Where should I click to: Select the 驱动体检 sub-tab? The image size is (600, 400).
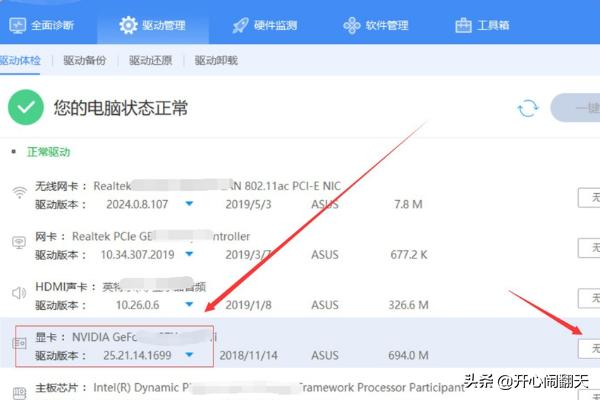(x=20, y=60)
